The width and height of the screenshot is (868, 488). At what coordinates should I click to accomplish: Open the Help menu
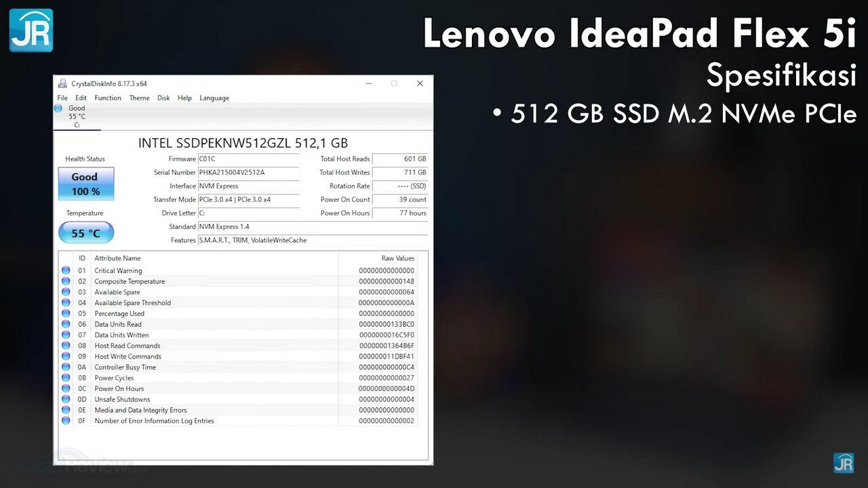pos(184,98)
